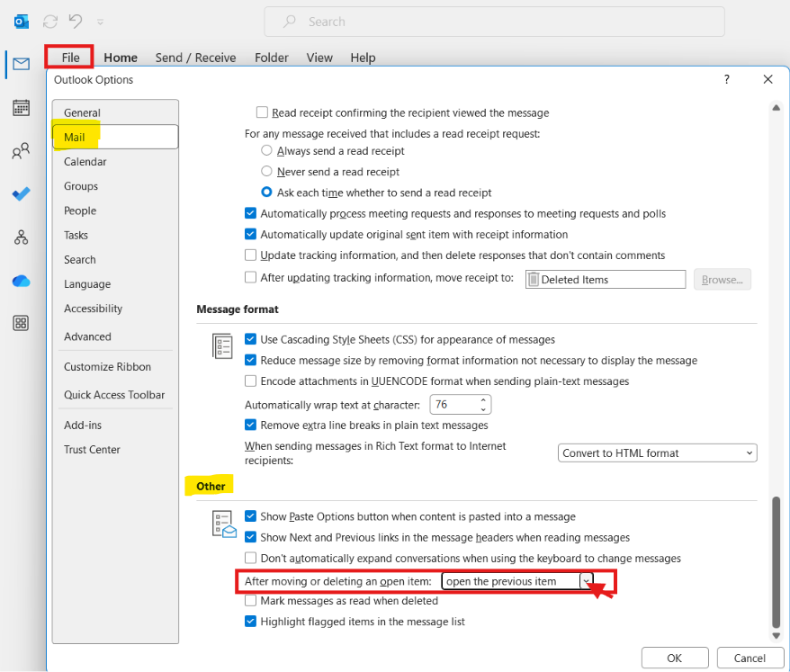Uncheck Remove extra line breaks option

(x=250, y=425)
